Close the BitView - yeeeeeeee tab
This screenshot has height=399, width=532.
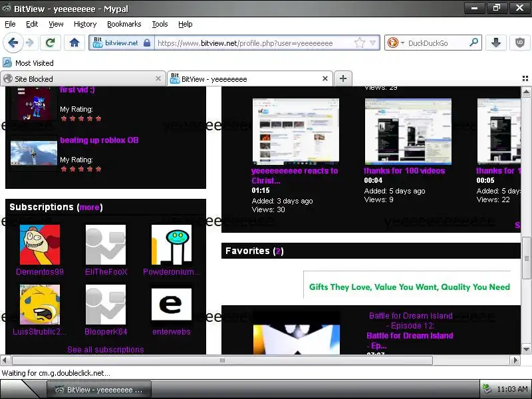pos(325,78)
